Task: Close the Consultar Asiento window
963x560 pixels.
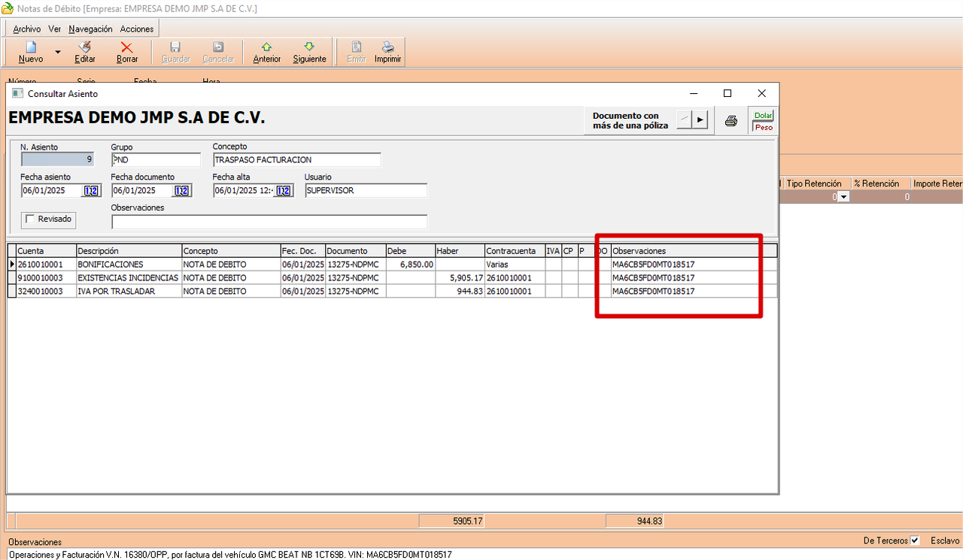Action: coord(762,94)
